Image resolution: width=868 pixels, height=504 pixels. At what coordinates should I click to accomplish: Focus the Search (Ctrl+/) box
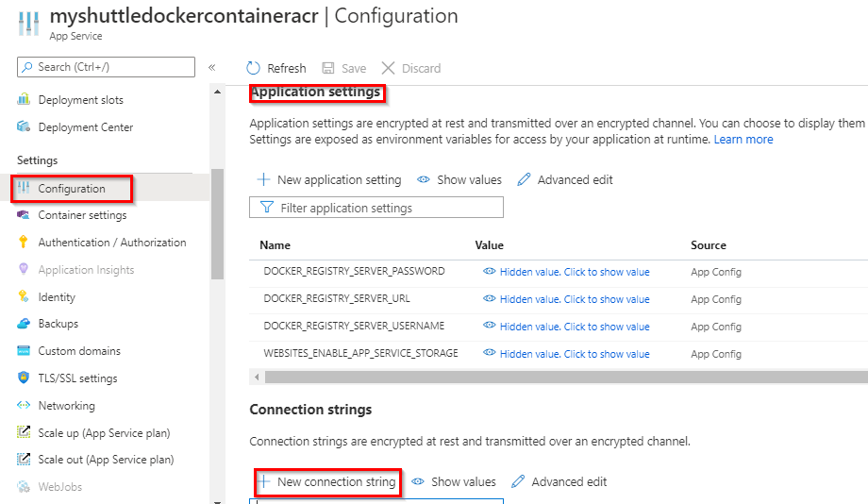click(107, 67)
